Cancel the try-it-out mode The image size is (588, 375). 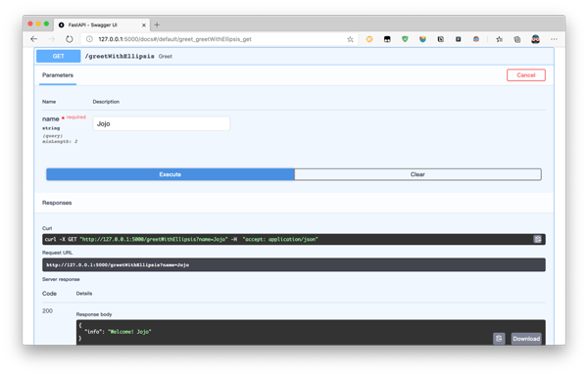click(525, 75)
